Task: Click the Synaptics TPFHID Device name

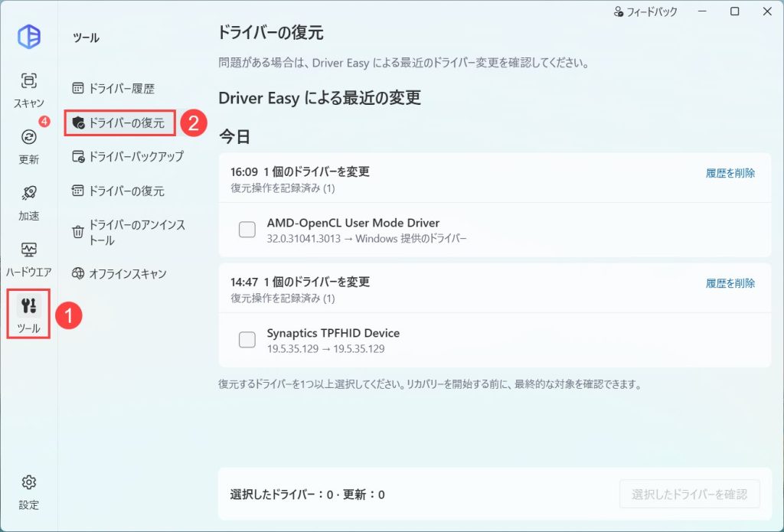Action: click(x=333, y=333)
